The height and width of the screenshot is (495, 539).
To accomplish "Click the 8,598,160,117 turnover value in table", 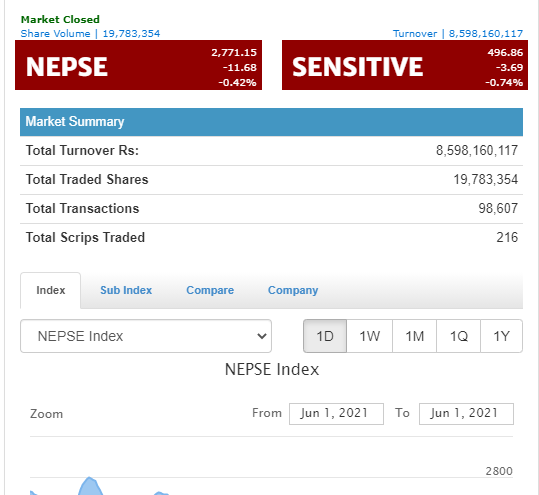I will pyautogui.click(x=477, y=151).
